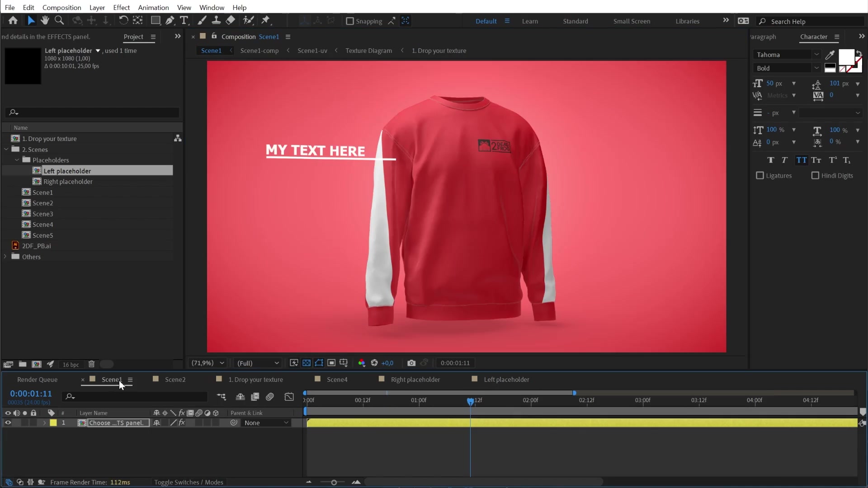Select Scene3 in the Project panel
Screen dimensions: 868x488
coord(42,214)
